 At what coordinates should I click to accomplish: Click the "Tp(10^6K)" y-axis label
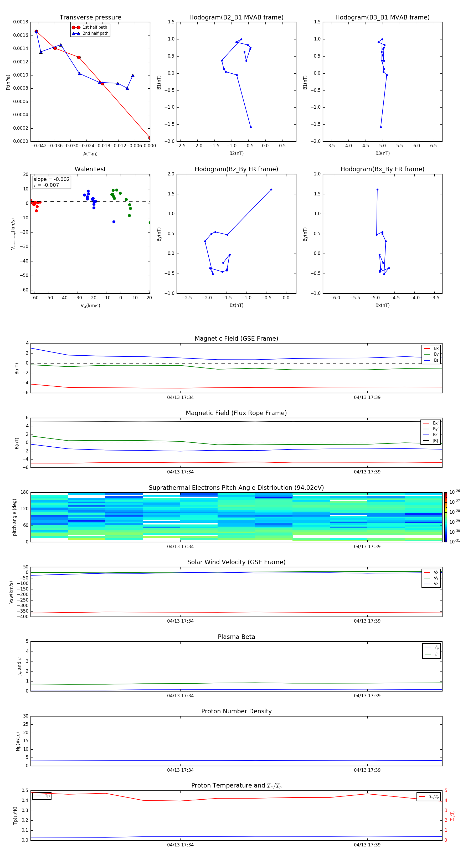[x=15, y=815]
